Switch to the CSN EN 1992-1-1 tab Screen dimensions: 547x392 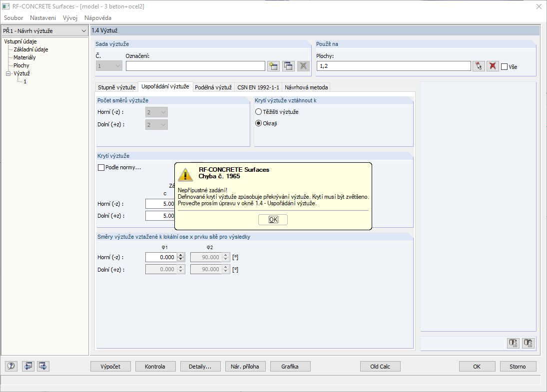[258, 87]
